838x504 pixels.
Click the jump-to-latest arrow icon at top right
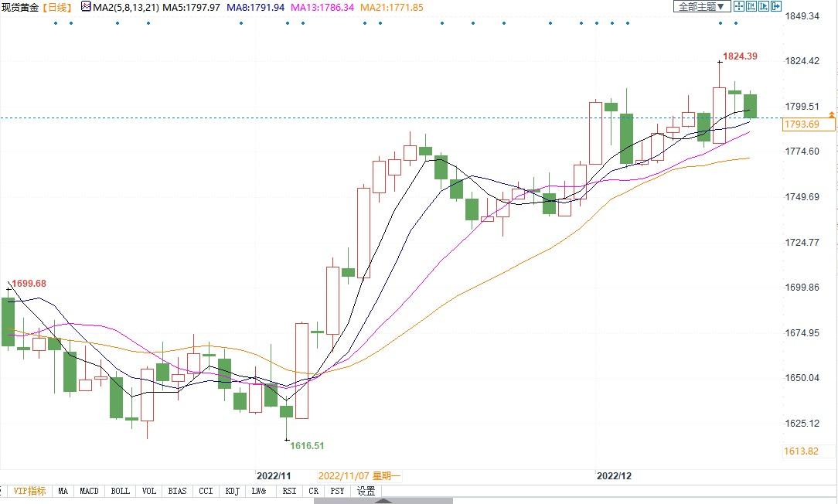coord(776,7)
